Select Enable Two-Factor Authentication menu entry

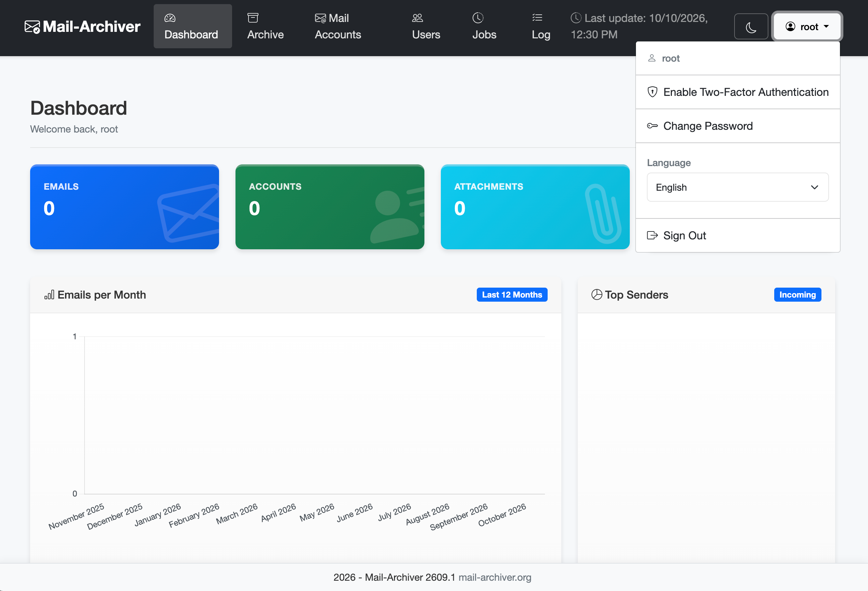click(737, 92)
